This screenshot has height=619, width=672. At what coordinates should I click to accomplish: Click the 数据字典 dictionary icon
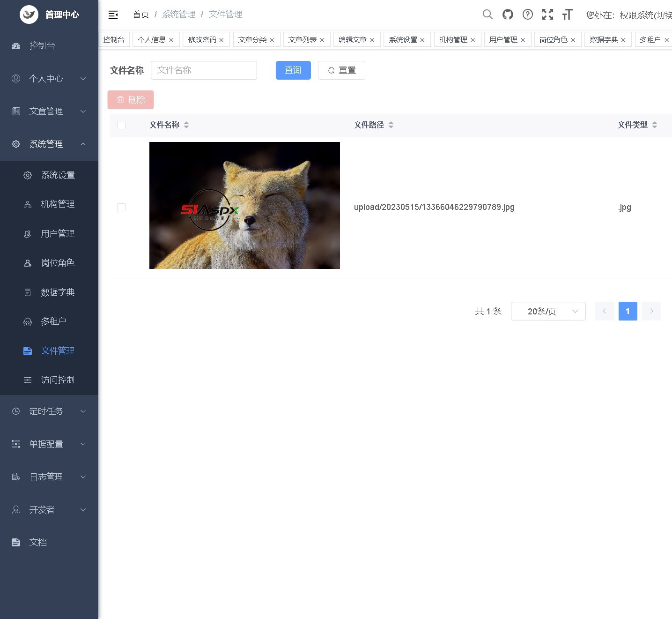(28, 292)
